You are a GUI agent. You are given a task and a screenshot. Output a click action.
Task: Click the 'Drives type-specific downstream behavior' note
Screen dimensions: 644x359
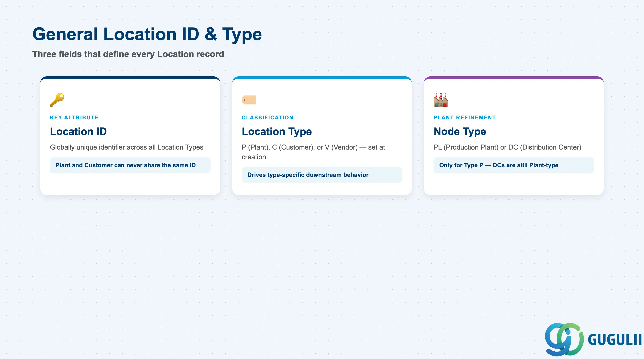pos(322,175)
